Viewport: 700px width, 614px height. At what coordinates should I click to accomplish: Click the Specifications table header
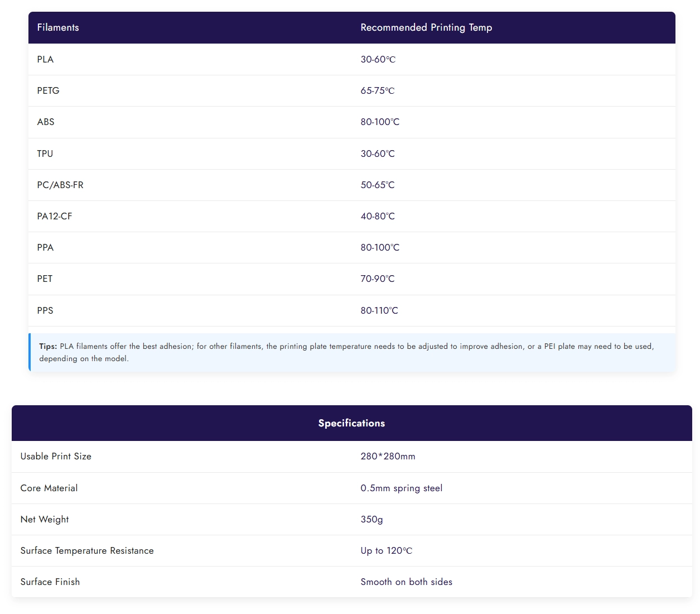pos(351,424)
